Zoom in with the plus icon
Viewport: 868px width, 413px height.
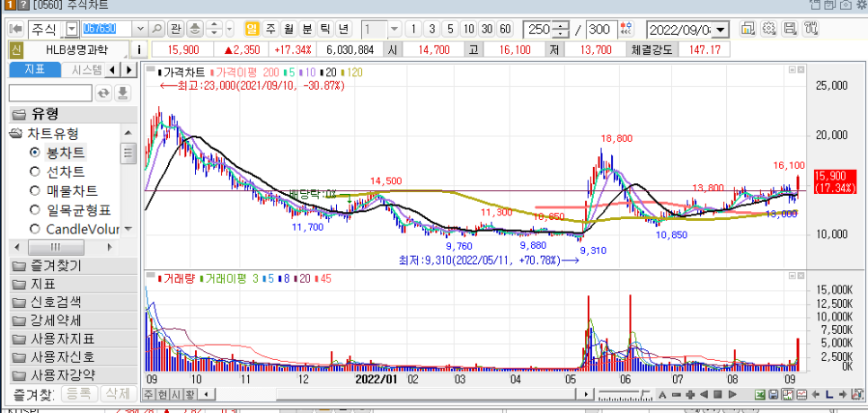click(690, 395)
